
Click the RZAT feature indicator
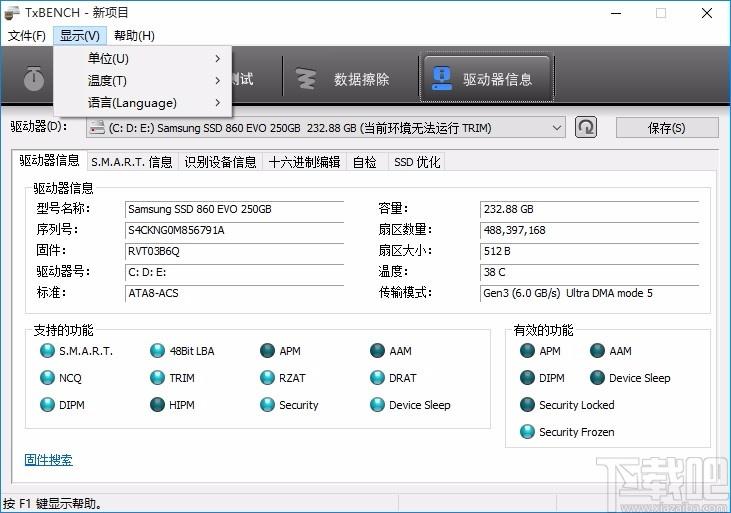pyautogui.click(x=267, y=378)
